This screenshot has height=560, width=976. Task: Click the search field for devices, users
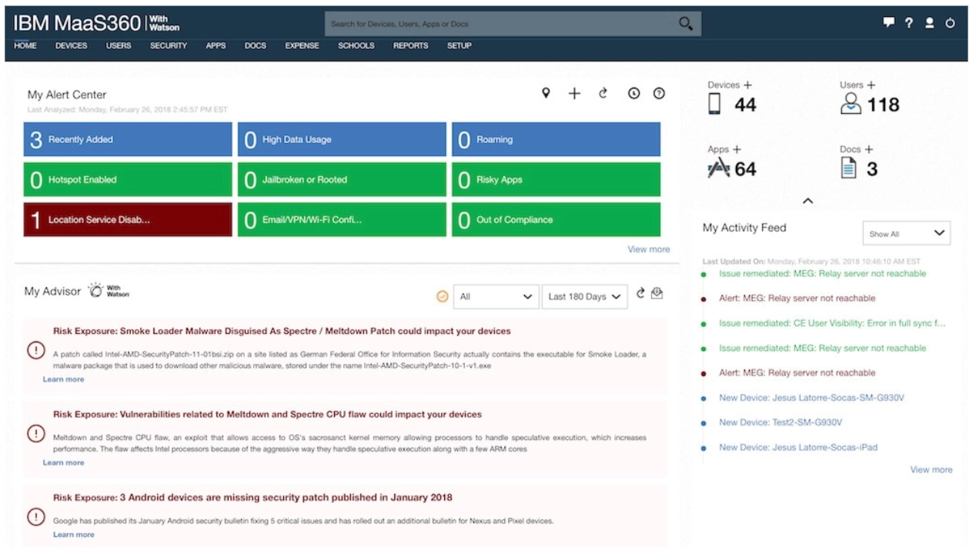point(500,24)
